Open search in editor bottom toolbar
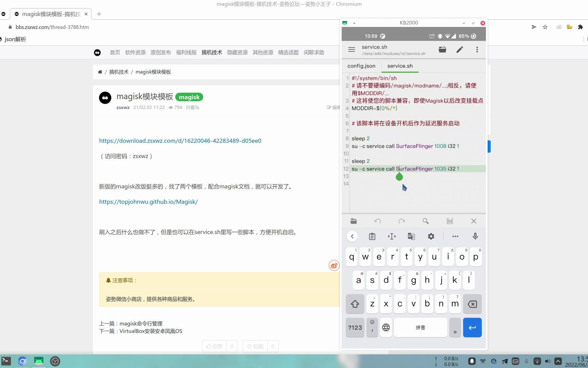Viewport: 588px width, 368px height. coord(425,221)
